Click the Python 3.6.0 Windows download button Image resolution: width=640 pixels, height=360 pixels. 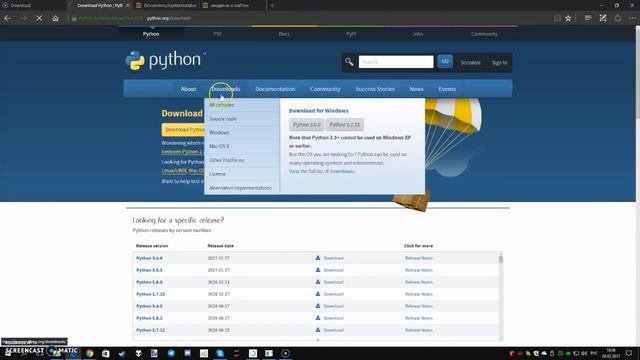(307, 124)
